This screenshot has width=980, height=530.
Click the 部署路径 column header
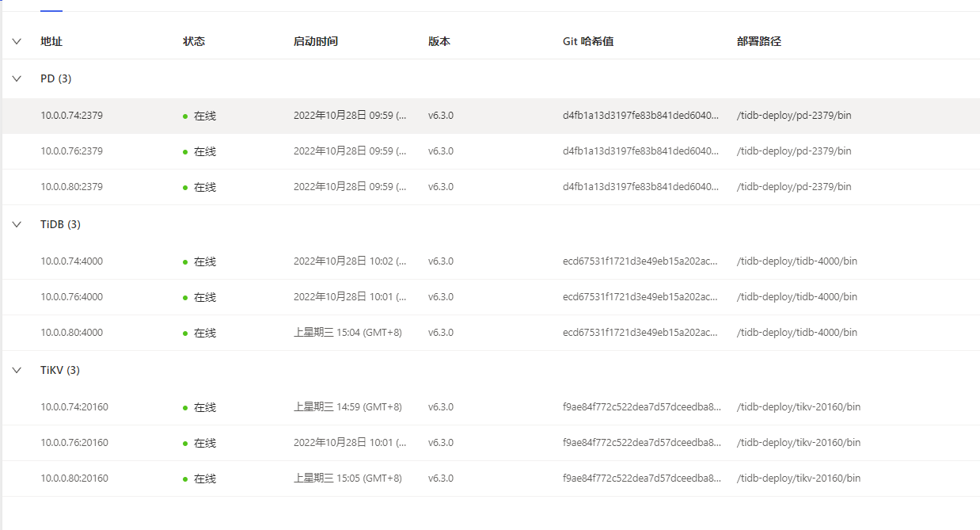tap(759, 41)
